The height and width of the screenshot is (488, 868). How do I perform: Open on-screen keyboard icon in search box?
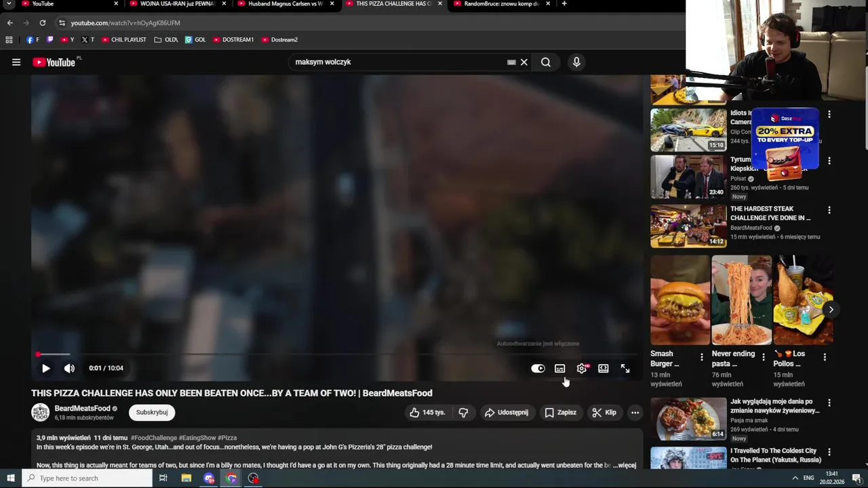511,62
